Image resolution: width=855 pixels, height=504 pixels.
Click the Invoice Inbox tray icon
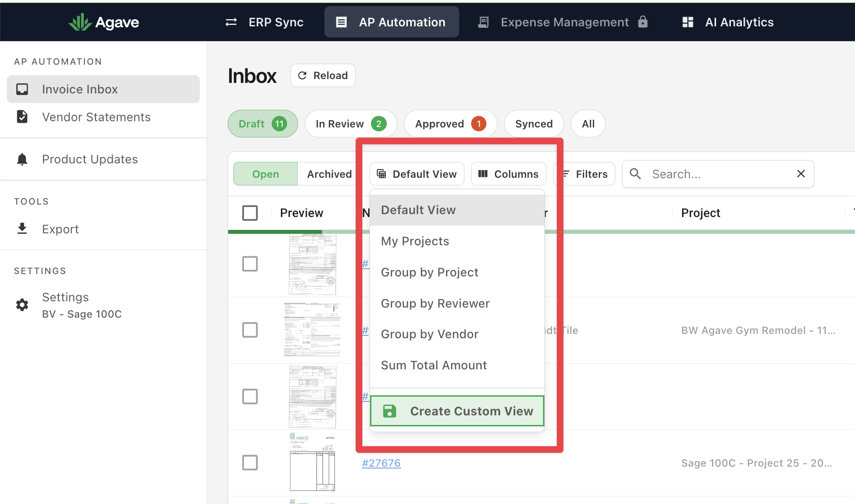point(22,89)
